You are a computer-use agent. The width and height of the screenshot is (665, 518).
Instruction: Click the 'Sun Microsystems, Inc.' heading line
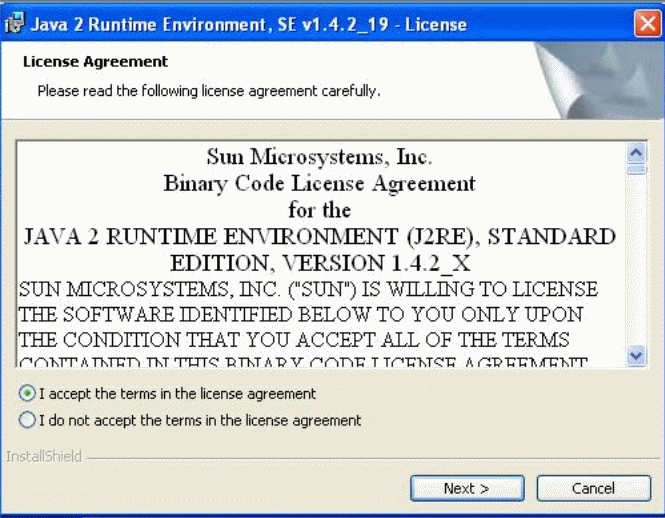[x=319, y=157]
